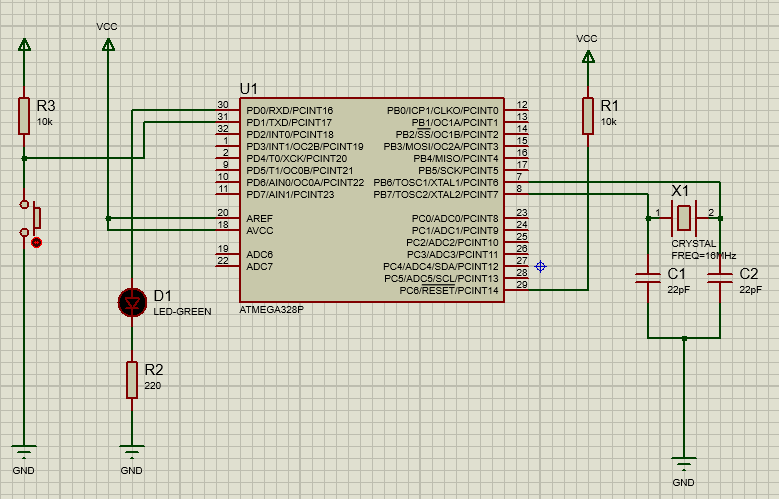This screenshot has width=779, height=499.
Task: Select the 220 ohm resistor R2 symbol
Action: pos(131,380)
